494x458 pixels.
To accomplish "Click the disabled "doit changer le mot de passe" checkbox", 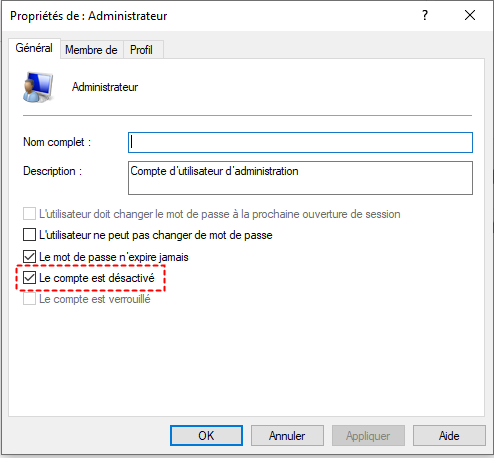I will (29, 214).
